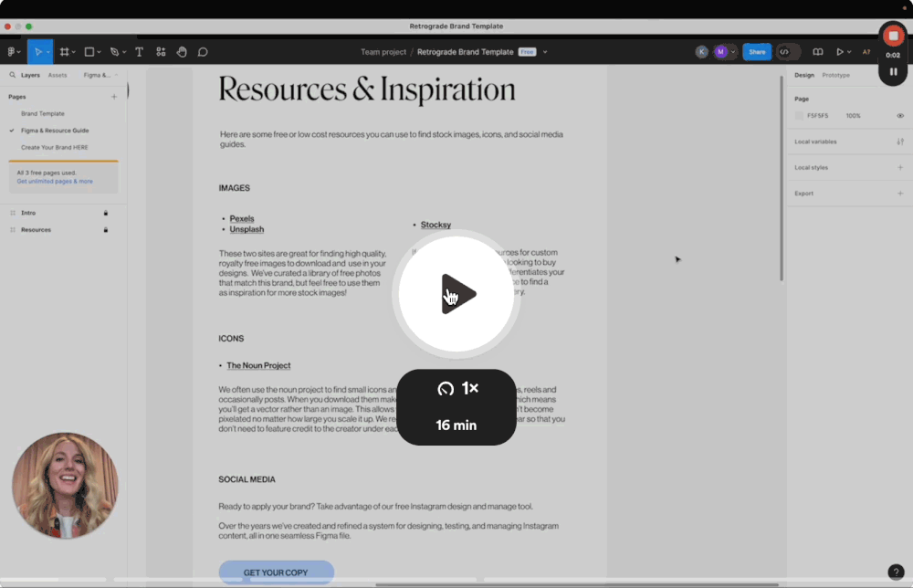
Task: Click the lock icon on Resources layer
Action: [x=106, y=230]
